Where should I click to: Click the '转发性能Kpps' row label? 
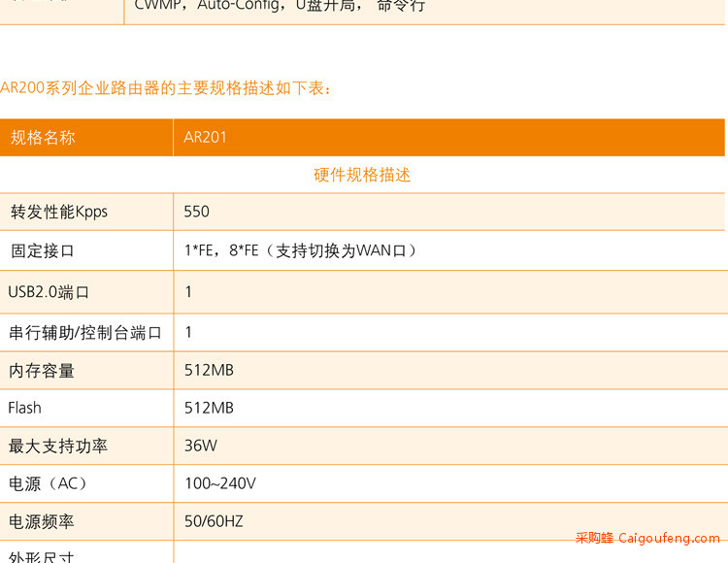pos(59,212)
